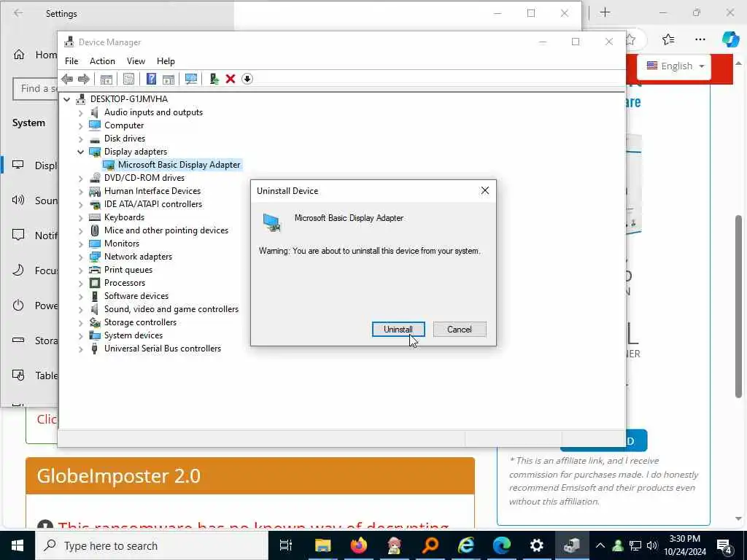Collapse the Display adapters category
747x560 pixels.
[x=80, y=152]
